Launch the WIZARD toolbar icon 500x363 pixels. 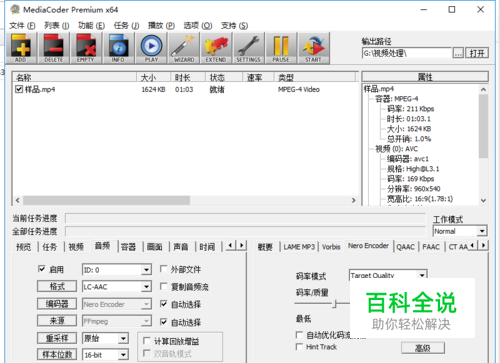click(184, 48)
